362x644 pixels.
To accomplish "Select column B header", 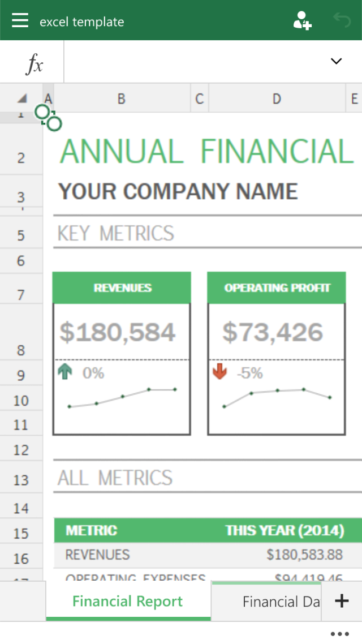I will click(x=122, y=99).
